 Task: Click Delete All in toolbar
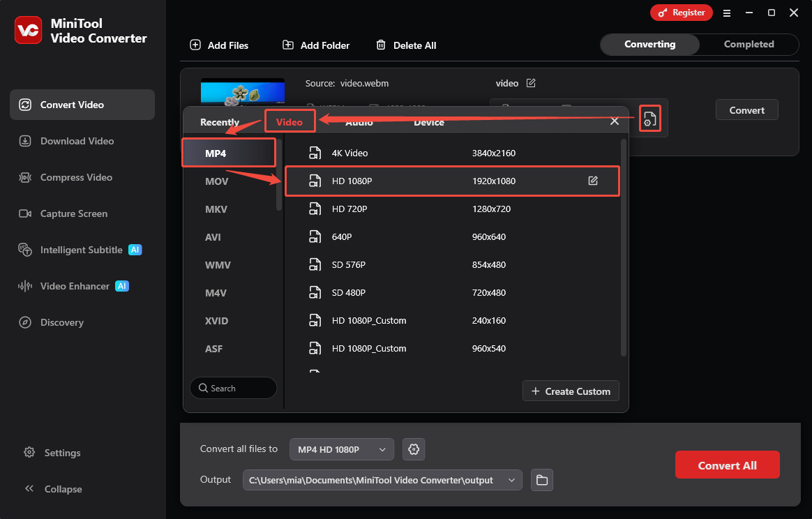[x=406, y=45]
